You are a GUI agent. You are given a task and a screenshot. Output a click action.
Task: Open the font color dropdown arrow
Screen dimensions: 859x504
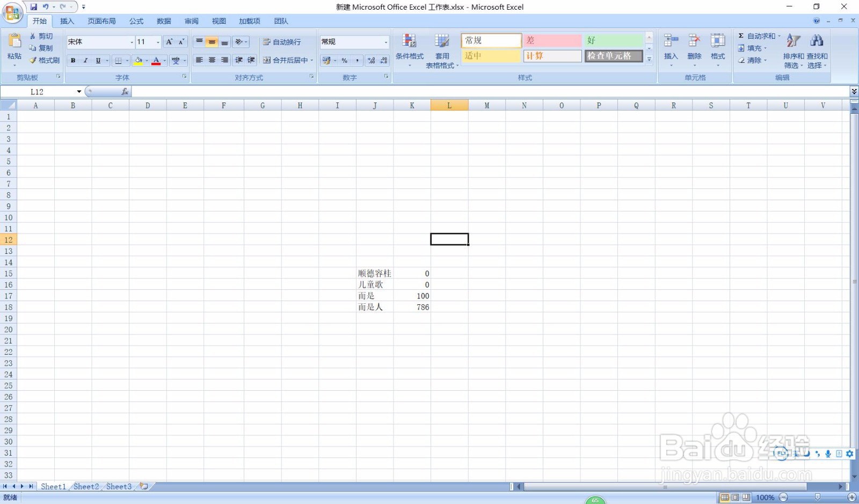[x=164, y=61]
